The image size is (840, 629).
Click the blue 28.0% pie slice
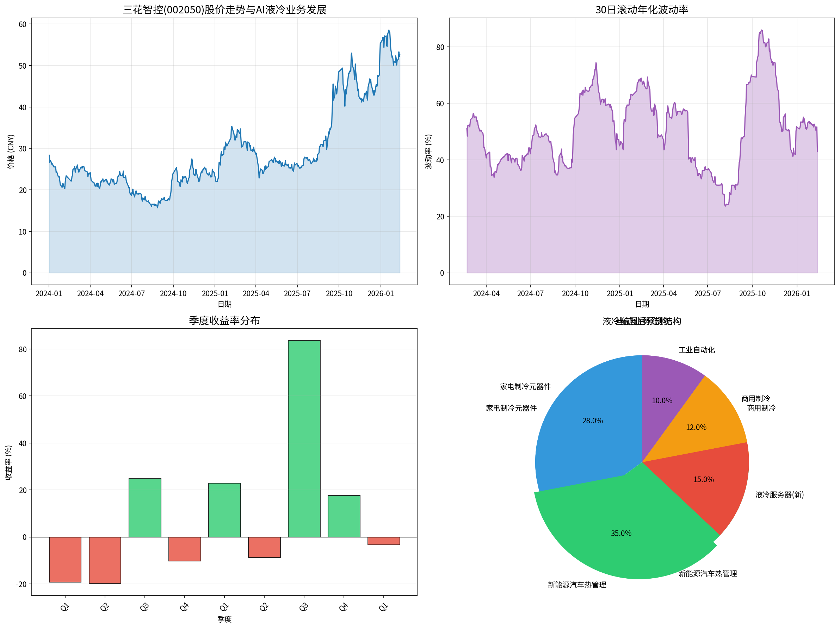(x=592, y=421)
